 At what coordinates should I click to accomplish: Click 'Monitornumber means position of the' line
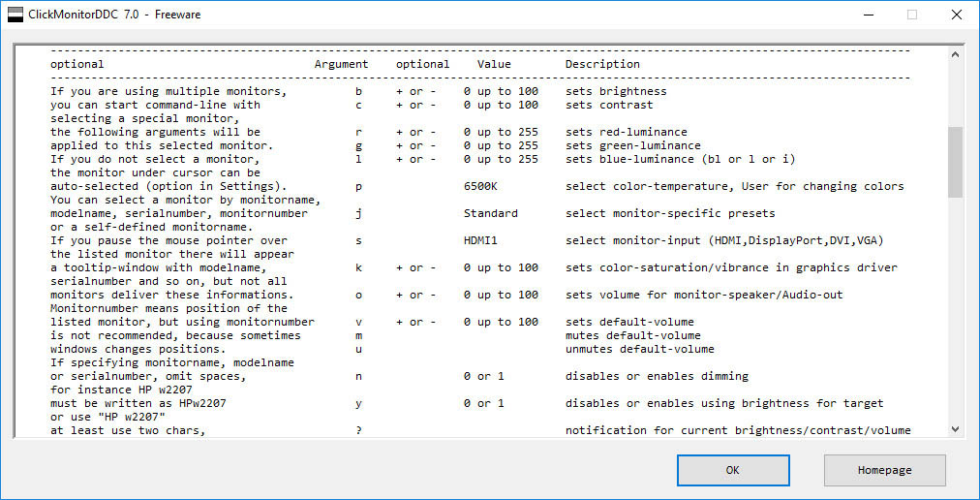pos(168,308)
